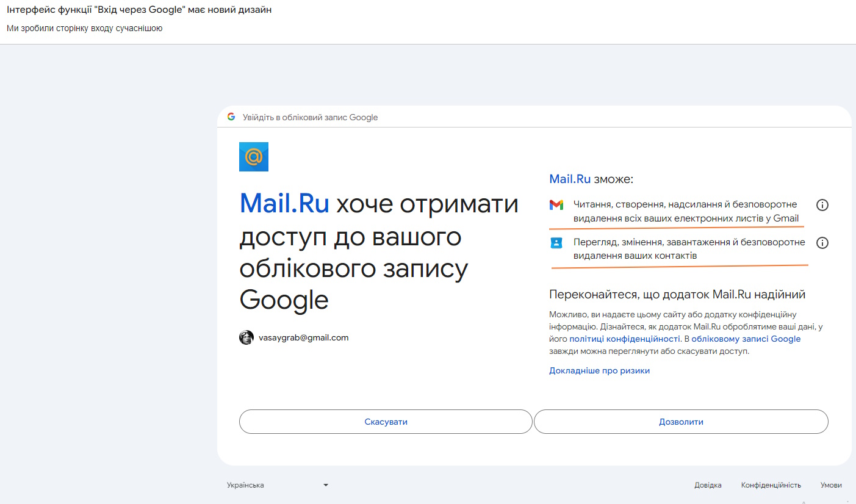Click the text Увійдіть в обліковий запис Google
Image resolution: width=856 pixels, height=504 pixels.
[x=311, y=117]
